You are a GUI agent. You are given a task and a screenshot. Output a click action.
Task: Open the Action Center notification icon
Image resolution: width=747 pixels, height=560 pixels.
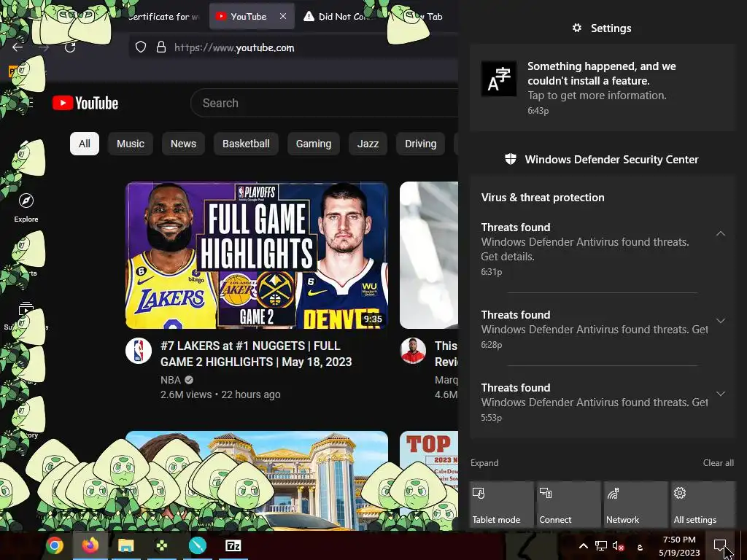[720, 545]
